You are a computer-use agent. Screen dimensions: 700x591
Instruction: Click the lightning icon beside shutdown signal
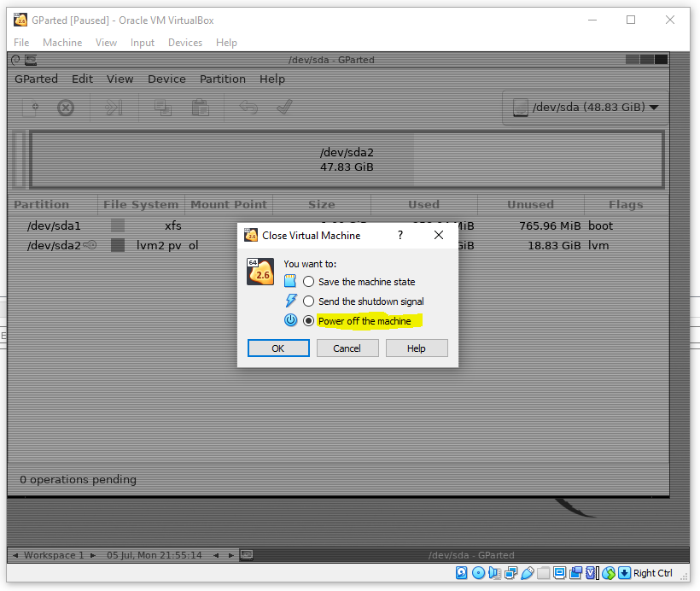pyautogui.click(x=290, y=300)
